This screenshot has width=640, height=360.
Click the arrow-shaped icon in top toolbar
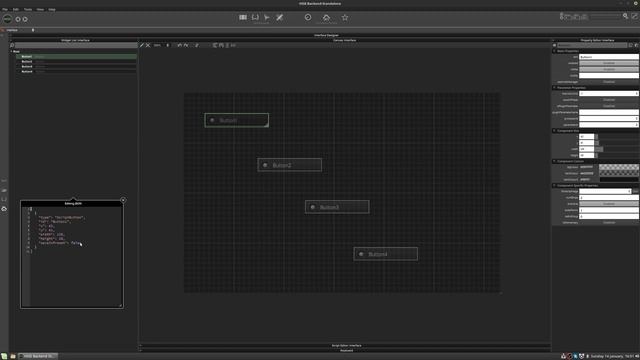tap(267, 17)
